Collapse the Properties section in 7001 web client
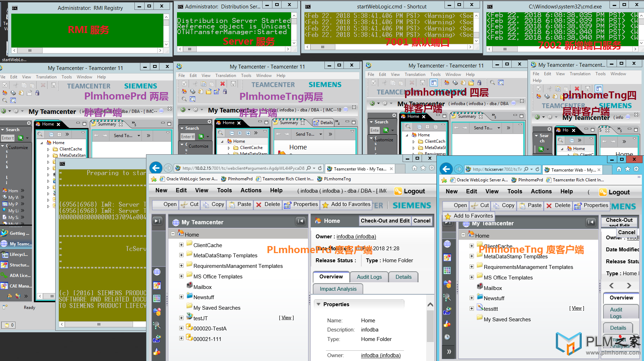Viewport: 644px width, 361px height. pyautogui.click(x=318, y=304)
